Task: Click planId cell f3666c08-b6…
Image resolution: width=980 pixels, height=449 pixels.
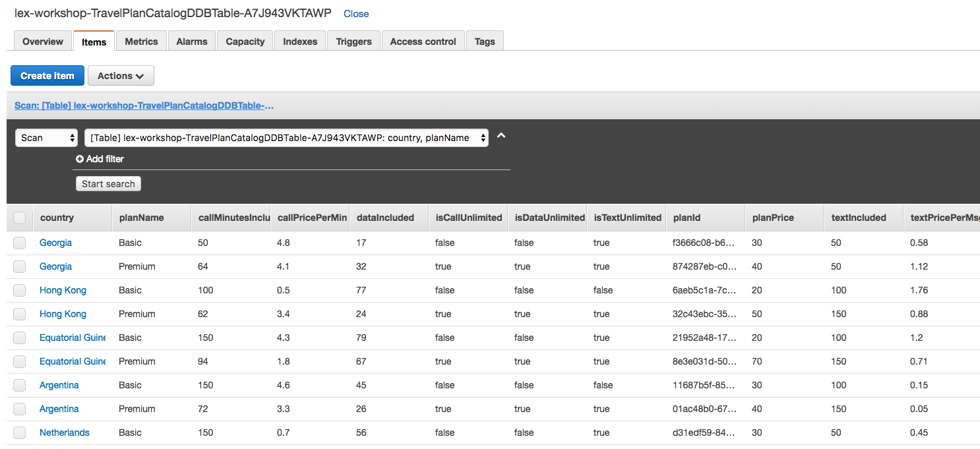Action: (x=704, y=243)
